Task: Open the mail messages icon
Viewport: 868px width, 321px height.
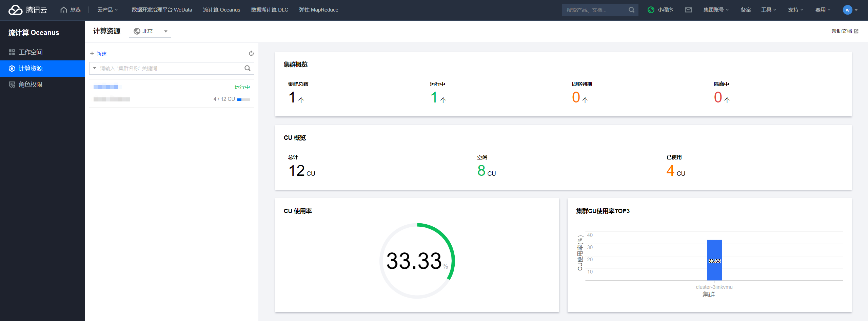Action: [x=688, y=10]
